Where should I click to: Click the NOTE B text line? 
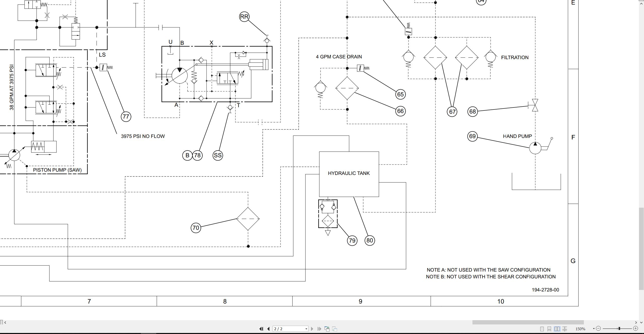tap(491, 277)
